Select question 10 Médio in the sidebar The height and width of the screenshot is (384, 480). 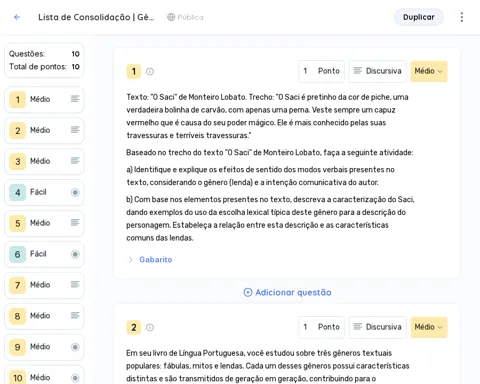pyautogui.click(x=44, y=376)
